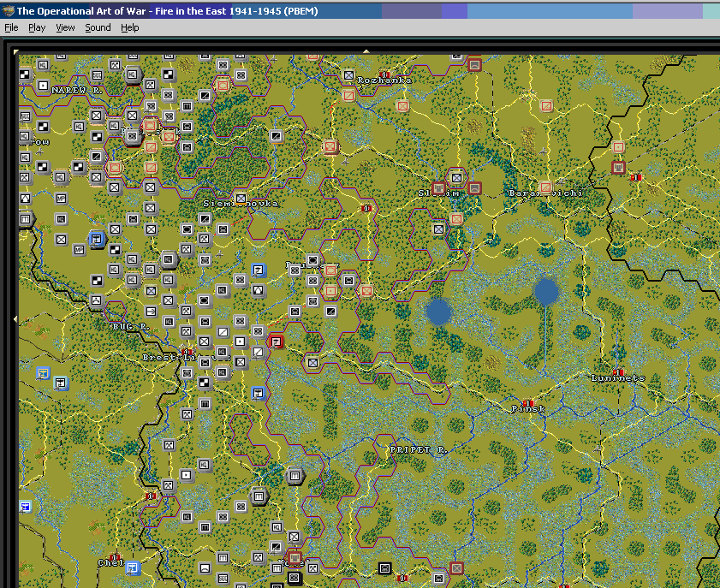This screenshot has height=588, width=720.
Task: Click the Pinsk city objective marker
Action: coord(528,403)
